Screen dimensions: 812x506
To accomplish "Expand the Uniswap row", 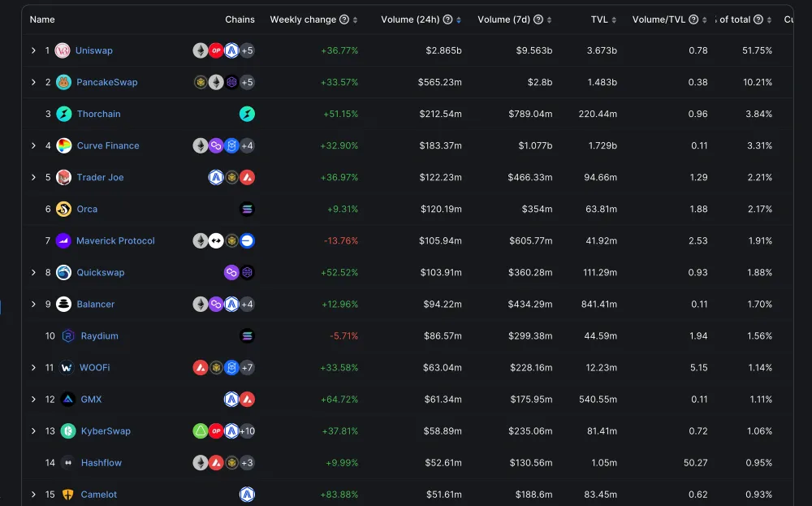I will point(33,50).
